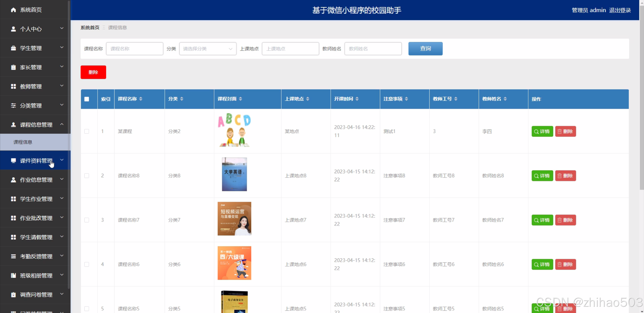Open the 请选择分类 dropdown
Image resolution: width=644 pixels, height=313 pixels.
pos(207,49)
